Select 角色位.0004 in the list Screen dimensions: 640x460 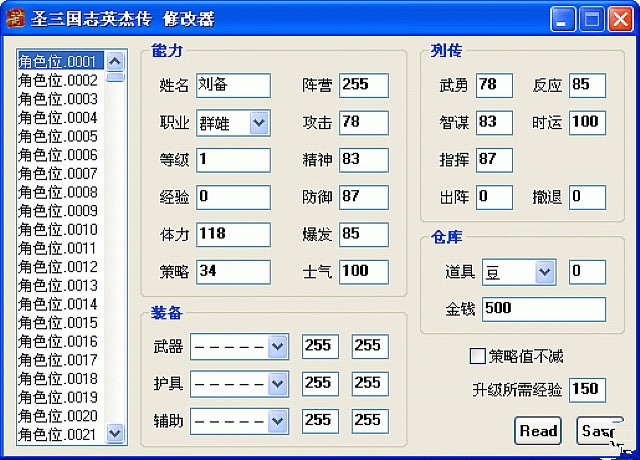(60, 118)
